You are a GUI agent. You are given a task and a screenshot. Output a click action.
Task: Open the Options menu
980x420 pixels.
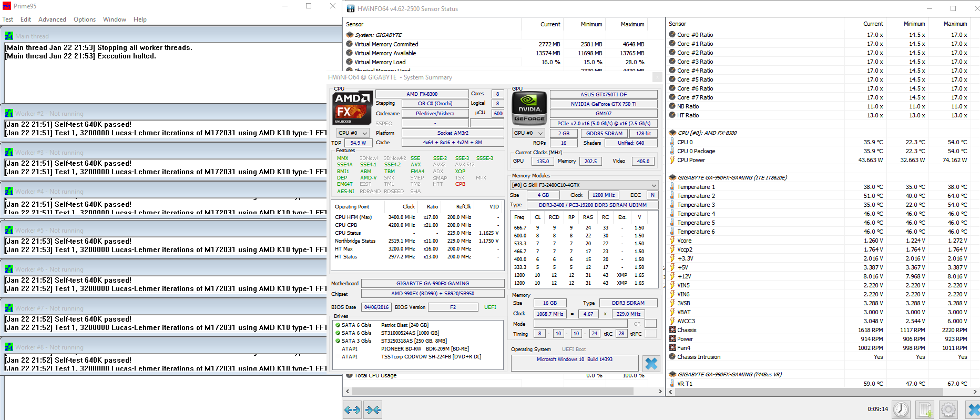(x=84, y=19)
